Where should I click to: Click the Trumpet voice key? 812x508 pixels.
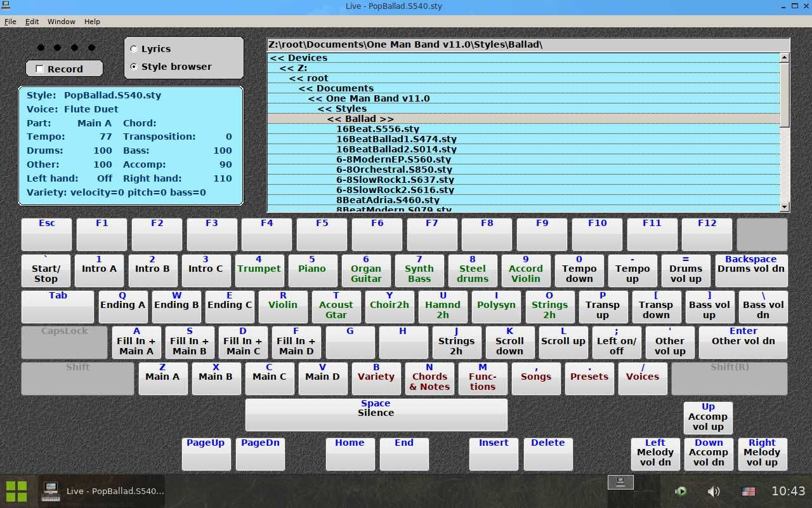(x=259, y=271)
